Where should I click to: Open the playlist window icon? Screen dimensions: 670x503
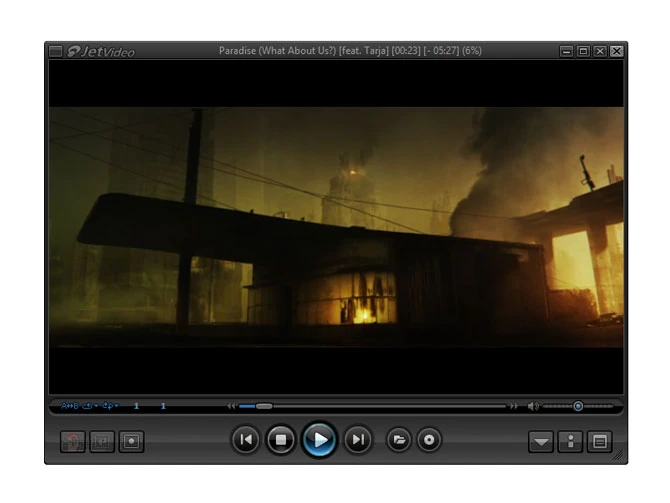[x=600, y=441]
